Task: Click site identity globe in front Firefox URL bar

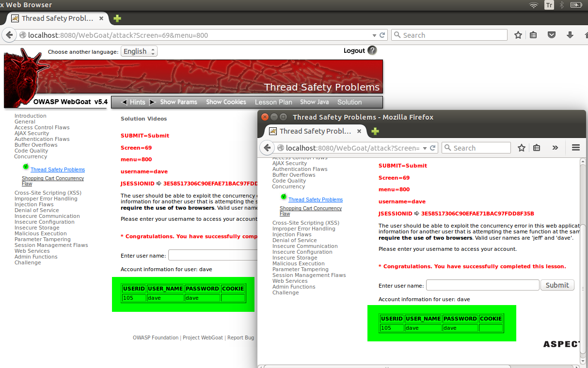Action: [x=281, y=148]
